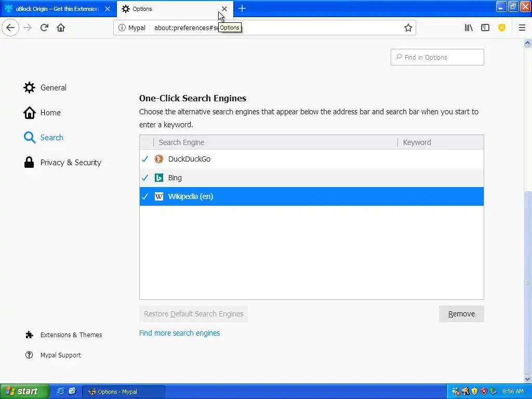Open the home page via house icon
Screen dimensions: 532x399
[x=61, y=28]
